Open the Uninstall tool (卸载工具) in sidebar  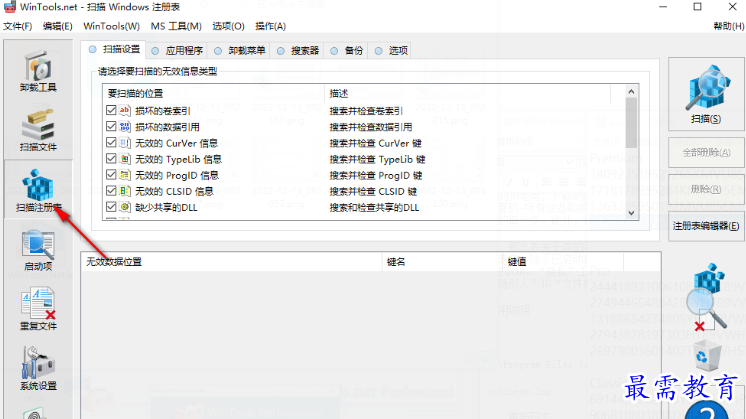(38, 70)
